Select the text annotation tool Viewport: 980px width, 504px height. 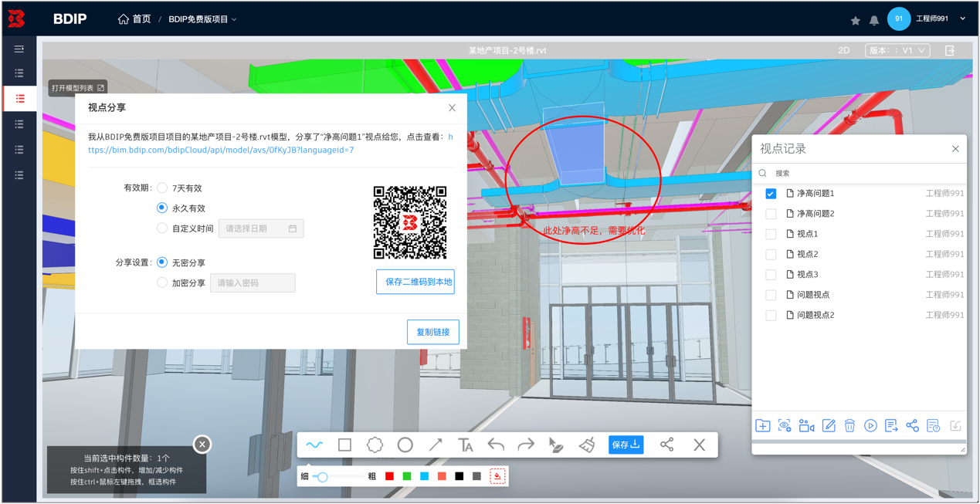[466, 445]
